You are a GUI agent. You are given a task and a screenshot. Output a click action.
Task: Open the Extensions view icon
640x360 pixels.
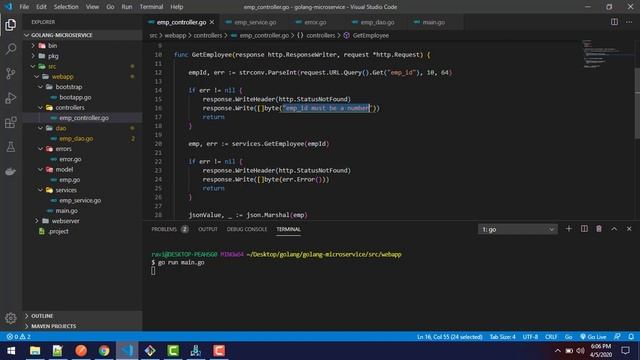coord(11,122)
